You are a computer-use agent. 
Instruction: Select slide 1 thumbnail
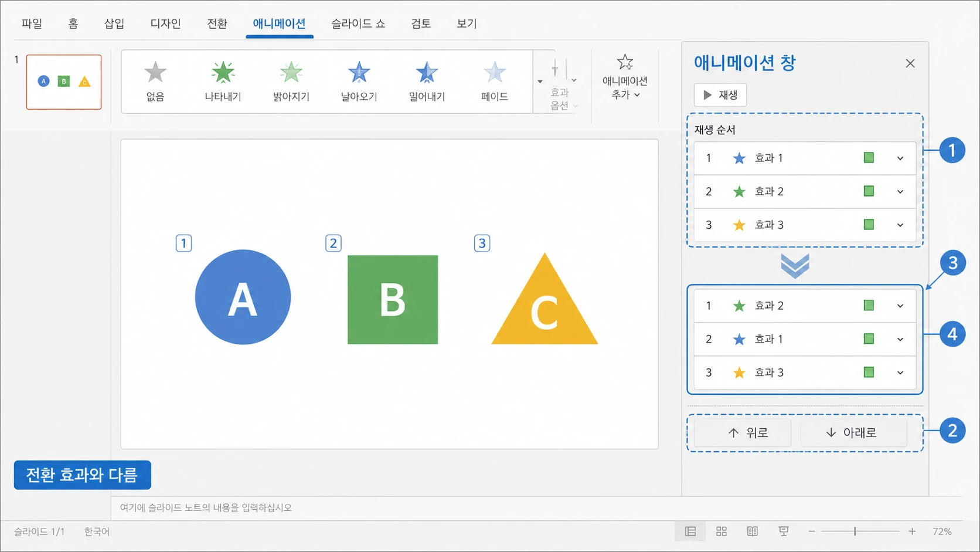[64, 82]
